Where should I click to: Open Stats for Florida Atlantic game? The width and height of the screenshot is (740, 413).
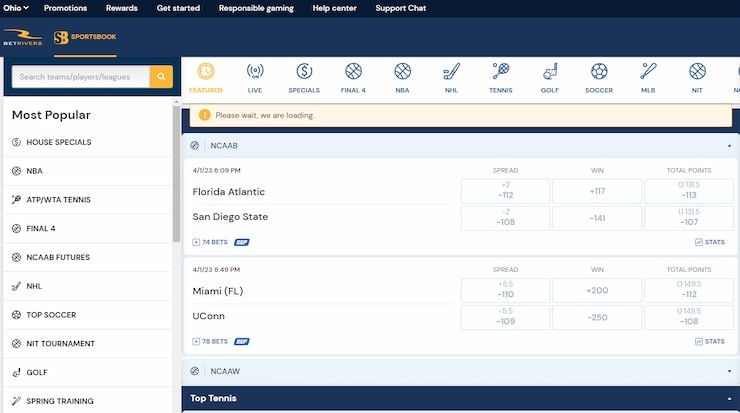(710, 242)
